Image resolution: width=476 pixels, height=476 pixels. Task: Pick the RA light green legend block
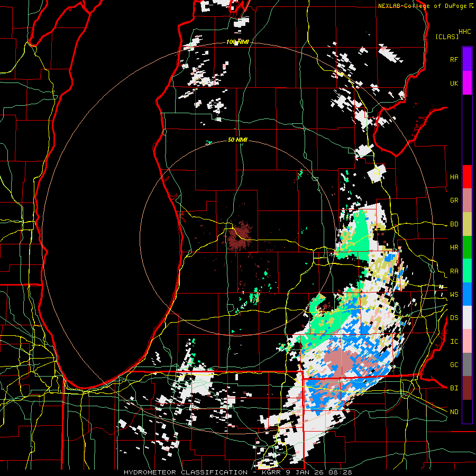point(467,271)
